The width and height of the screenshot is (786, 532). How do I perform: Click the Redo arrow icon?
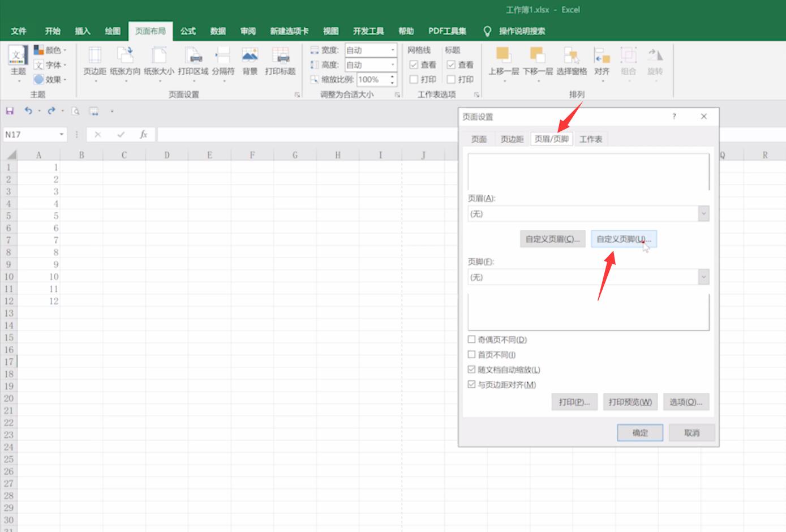[x=51, y=111]
